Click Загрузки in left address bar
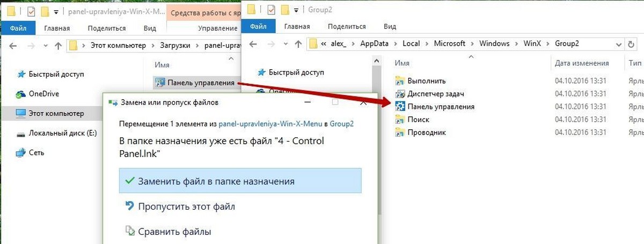This screenshot has height=244, width=644. (174, 46)
